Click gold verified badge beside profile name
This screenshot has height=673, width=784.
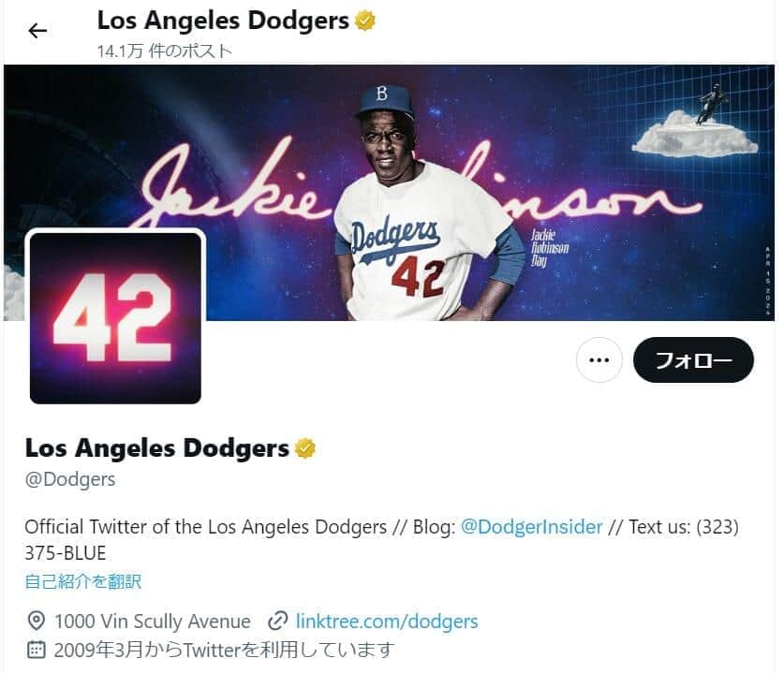click(x=305, y=448)
